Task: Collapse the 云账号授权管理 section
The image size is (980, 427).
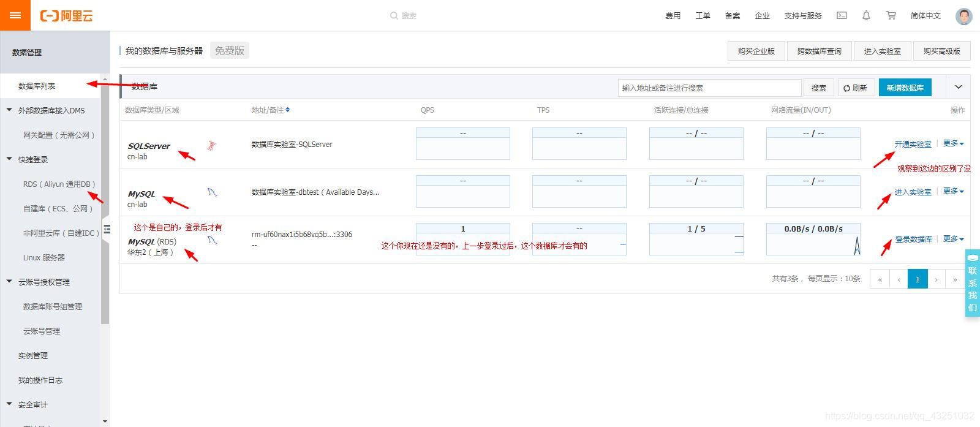Action: 9,282
